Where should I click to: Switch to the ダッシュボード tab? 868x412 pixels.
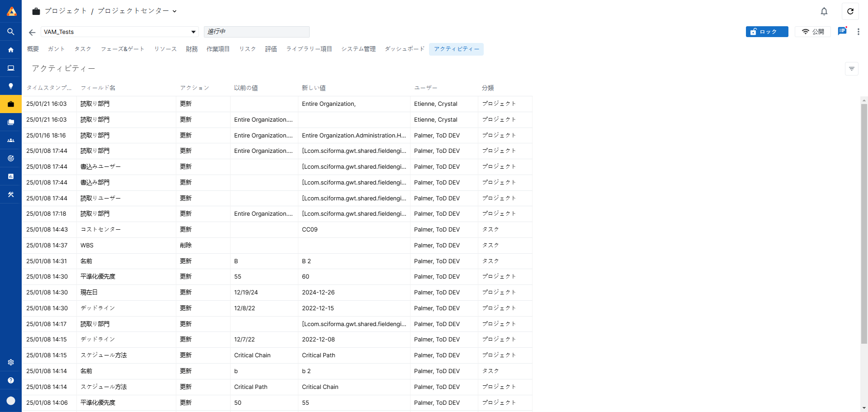(405, 49)
